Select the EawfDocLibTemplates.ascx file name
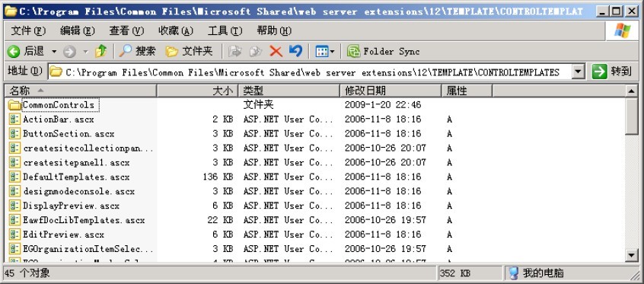Screen dimensions: 644x284 pyautogui.click(x=84, y=220)
